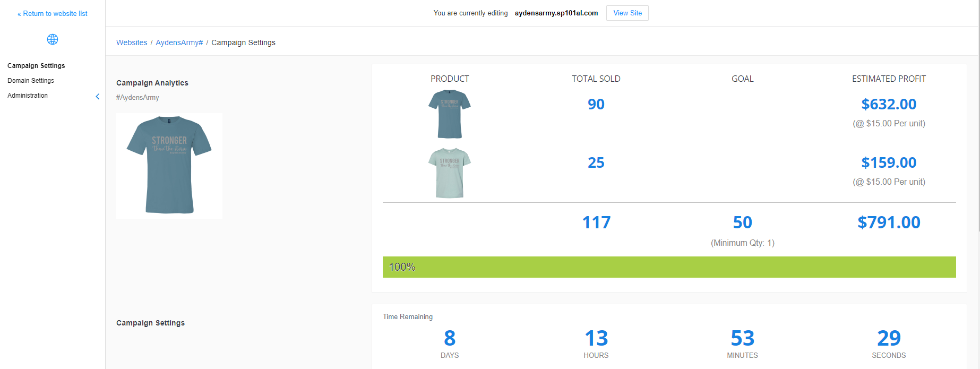Open AydensArmy# breadcrumb link
Viewport: 980px width, 369px height.
(x=179, y=42)
